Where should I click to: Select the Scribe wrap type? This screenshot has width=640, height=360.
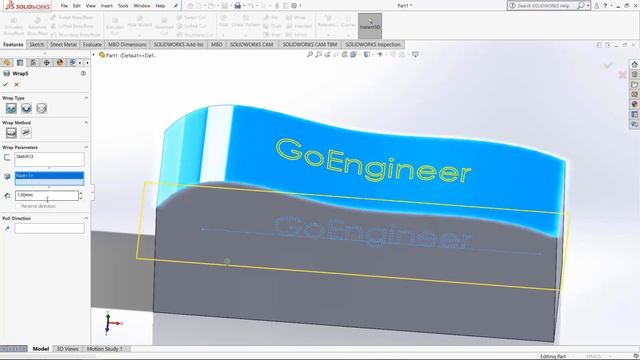click(x=42, y=108)
